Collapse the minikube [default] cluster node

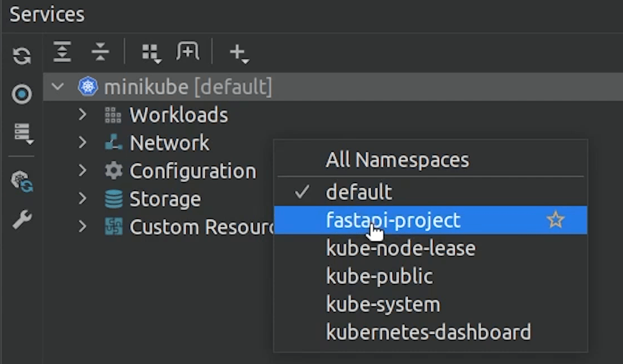tap(58, 87)
